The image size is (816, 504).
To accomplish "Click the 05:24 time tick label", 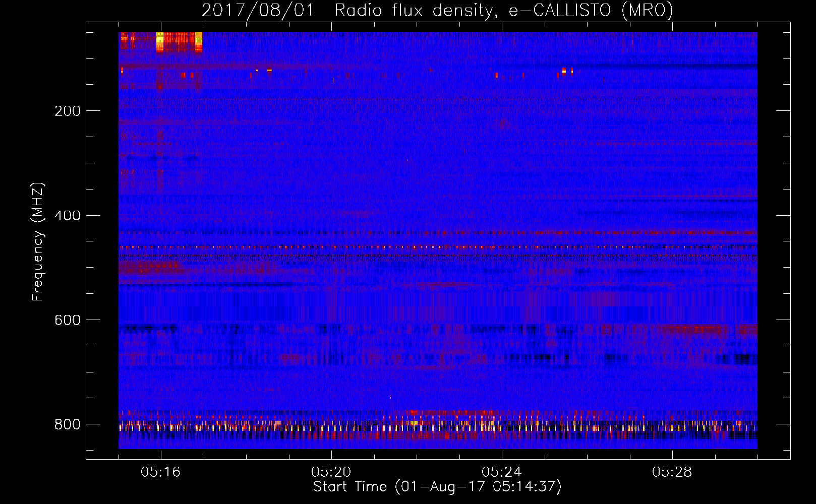I will pos(502,472).
